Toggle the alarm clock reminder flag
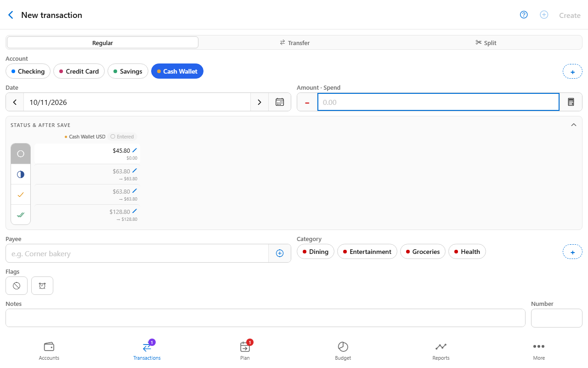The height and width of the screenshot is (368, 588). 42,286
